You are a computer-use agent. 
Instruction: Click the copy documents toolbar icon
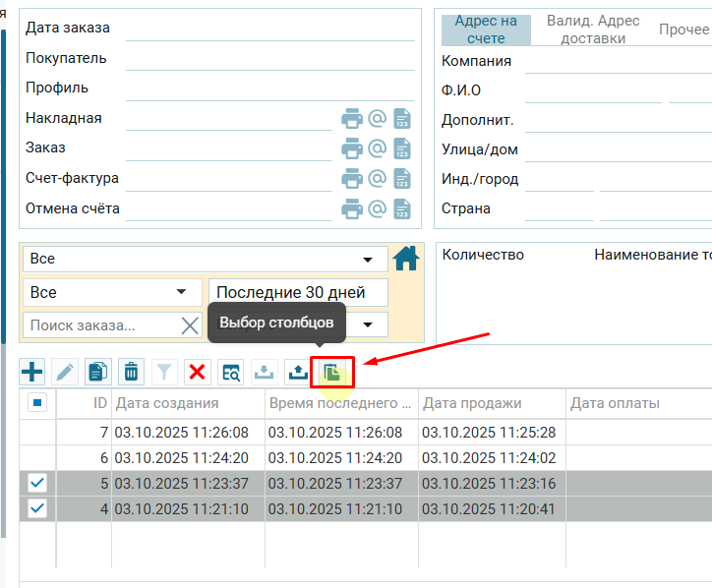(98, 372)
